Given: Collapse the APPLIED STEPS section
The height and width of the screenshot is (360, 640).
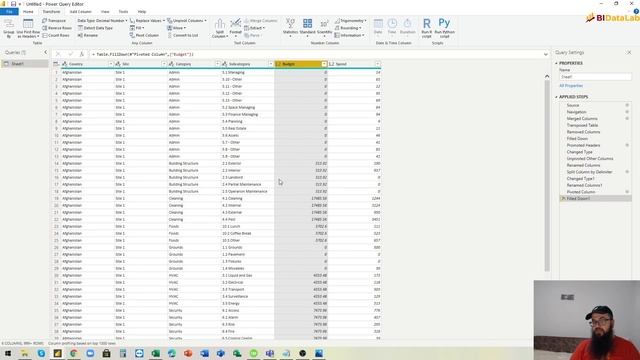Looking at the screenshot, I should pos(556,97).
